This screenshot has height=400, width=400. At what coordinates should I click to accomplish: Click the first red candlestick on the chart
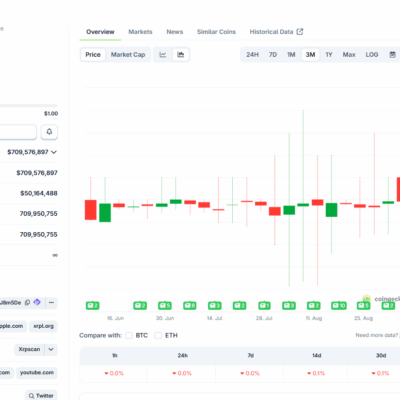coord(91,210)
